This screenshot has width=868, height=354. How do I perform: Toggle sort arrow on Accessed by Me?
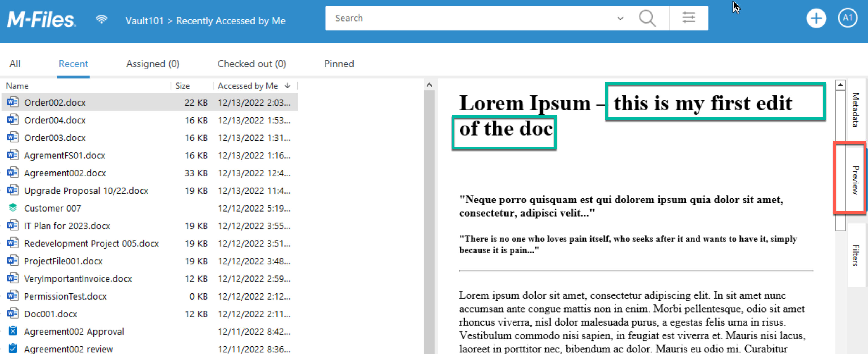(x=287, y=86)
